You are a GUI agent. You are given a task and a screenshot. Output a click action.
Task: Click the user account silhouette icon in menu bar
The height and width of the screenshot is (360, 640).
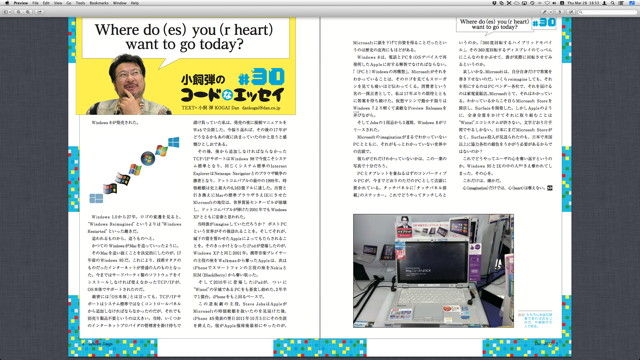coord(604,3)
